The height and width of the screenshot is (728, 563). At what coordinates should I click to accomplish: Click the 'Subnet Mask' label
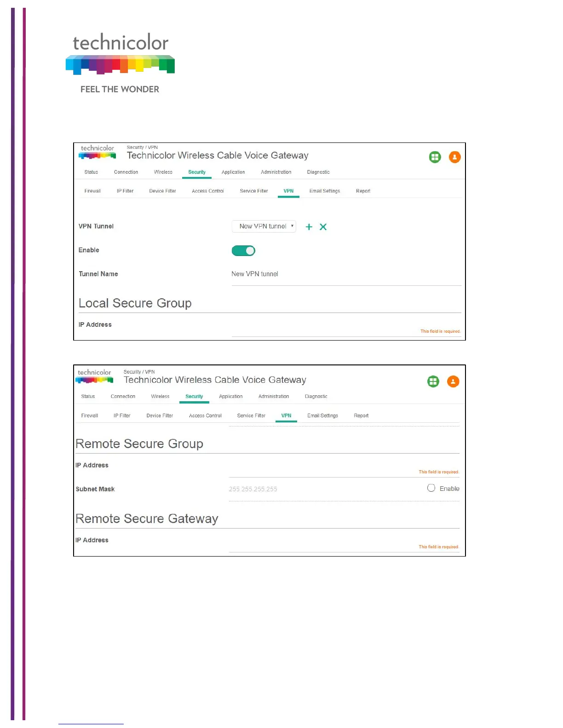tap(95, 489)
